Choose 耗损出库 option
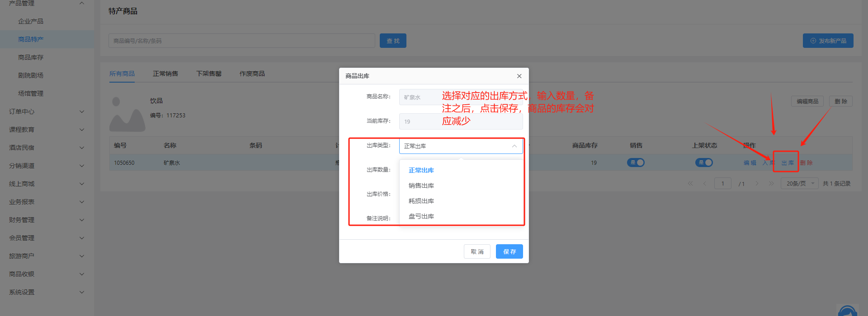The image size is (868, 316). [x=421, y=201]
